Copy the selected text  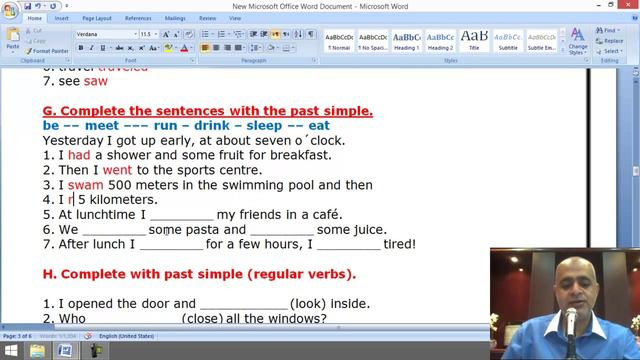click(35, 41)
